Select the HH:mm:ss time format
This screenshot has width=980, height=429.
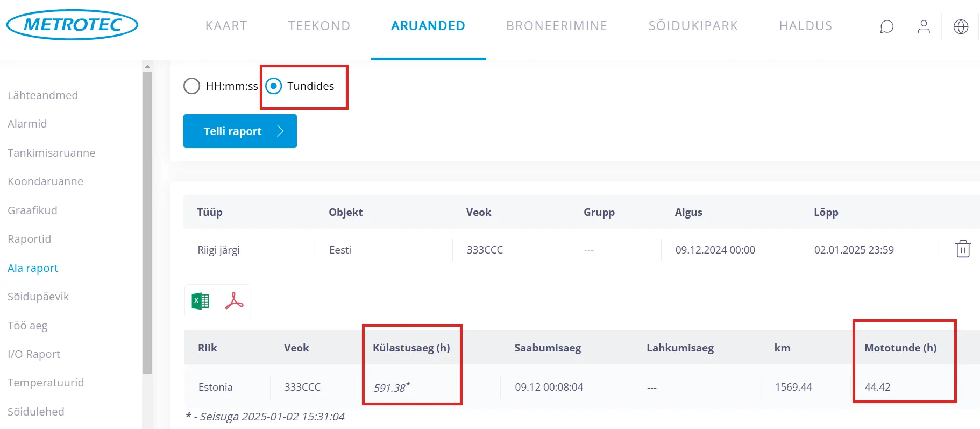pyautogui.click(x=192, y=86)
